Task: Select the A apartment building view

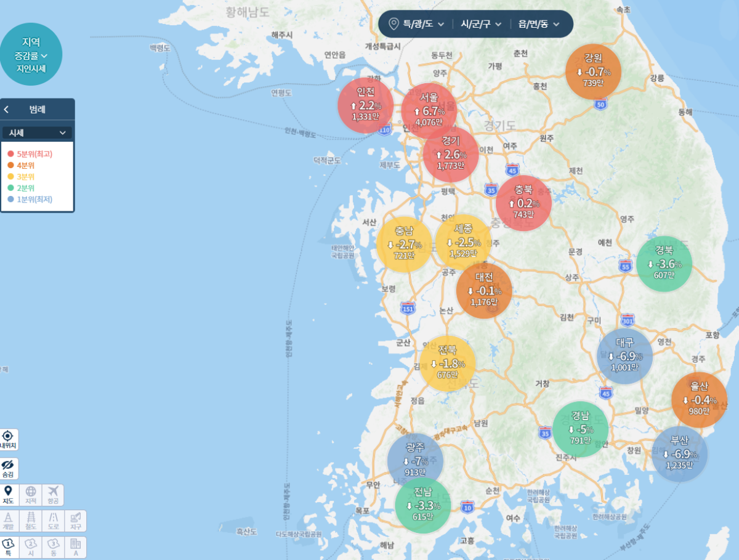Action: click(x=76, y=547)
